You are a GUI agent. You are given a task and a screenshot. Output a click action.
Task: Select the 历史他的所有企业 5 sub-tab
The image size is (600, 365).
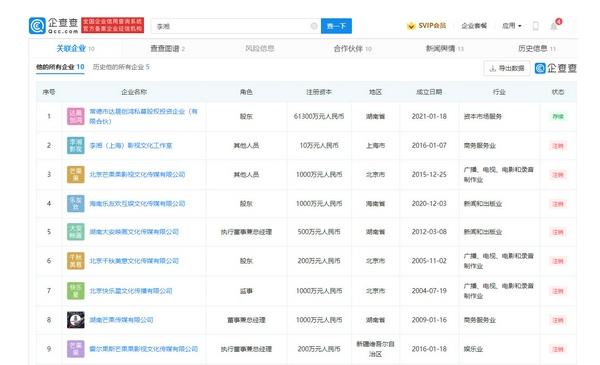click(x=121, y=67)
